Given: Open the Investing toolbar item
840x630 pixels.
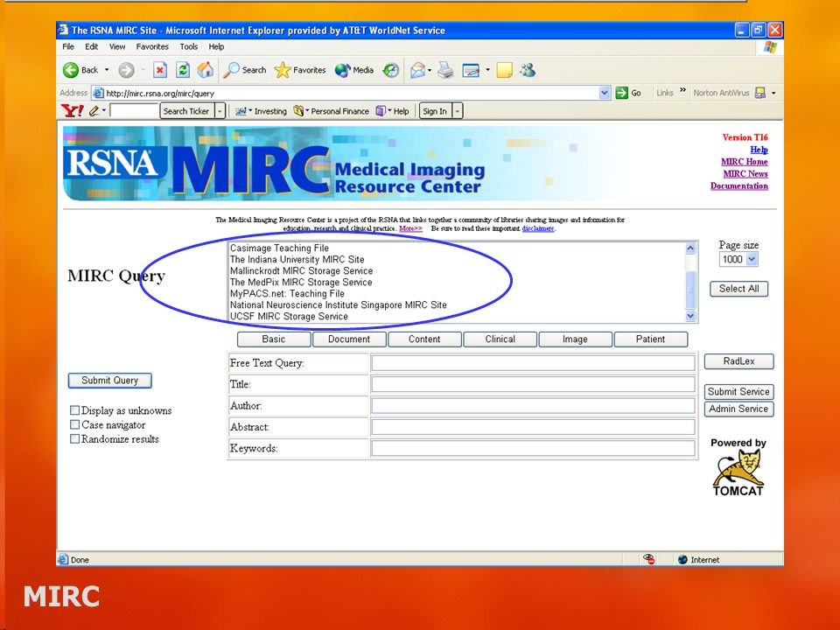Looking at the screenshot, I should pyautogui.click(x=262, y=111).
